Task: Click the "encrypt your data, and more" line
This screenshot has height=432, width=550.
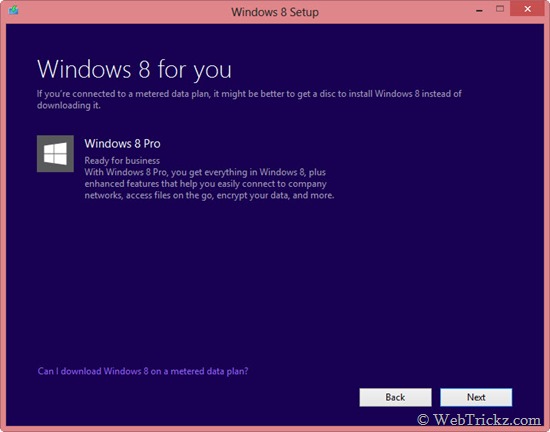Action: [209, 195]
